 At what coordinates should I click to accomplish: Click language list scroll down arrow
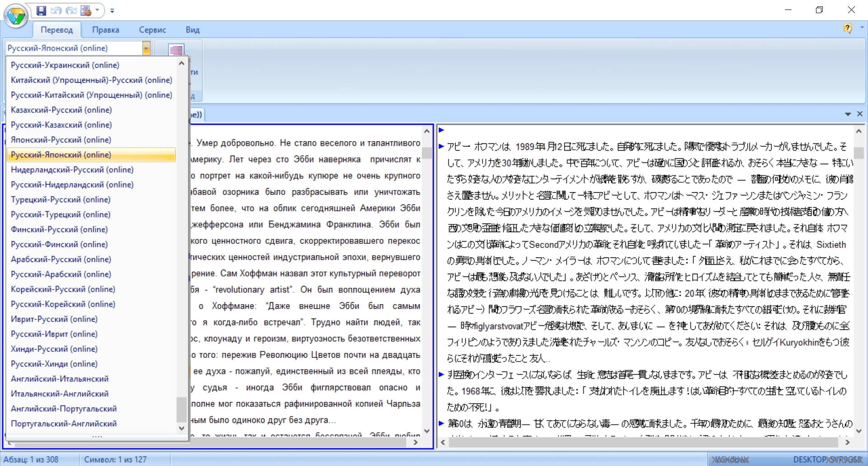pyautogui.click(x=181, y=428)
